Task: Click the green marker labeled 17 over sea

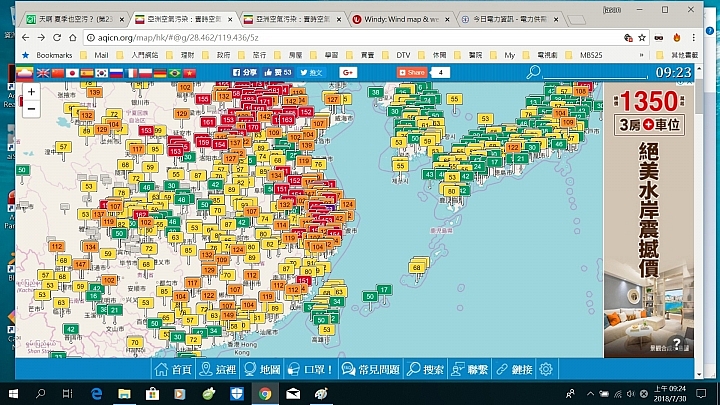Action: (x=384, y=290)
